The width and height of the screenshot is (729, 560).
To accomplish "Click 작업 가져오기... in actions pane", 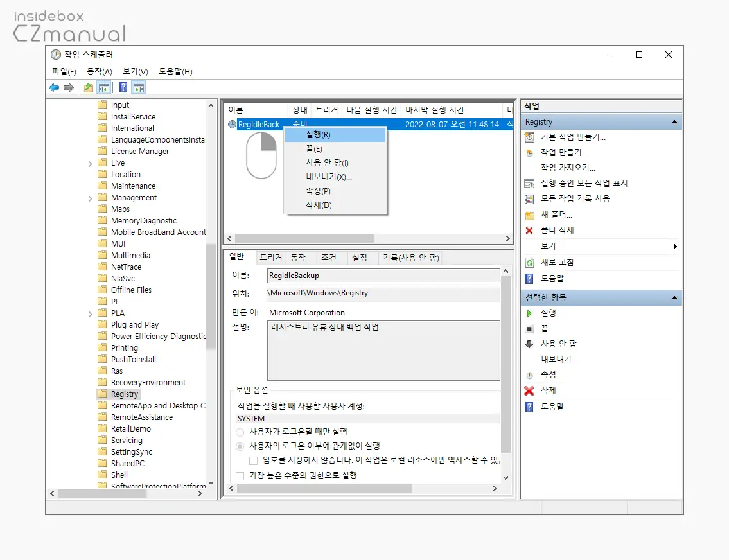I will (x=568, y=168).
